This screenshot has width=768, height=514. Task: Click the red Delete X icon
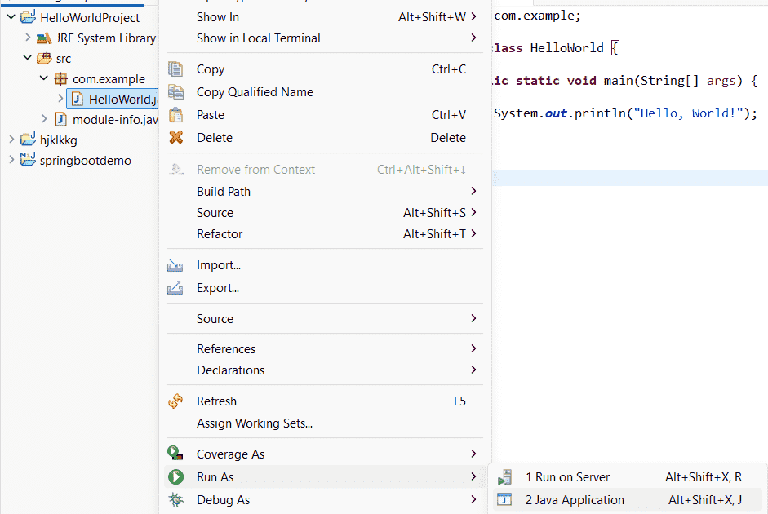176,138
